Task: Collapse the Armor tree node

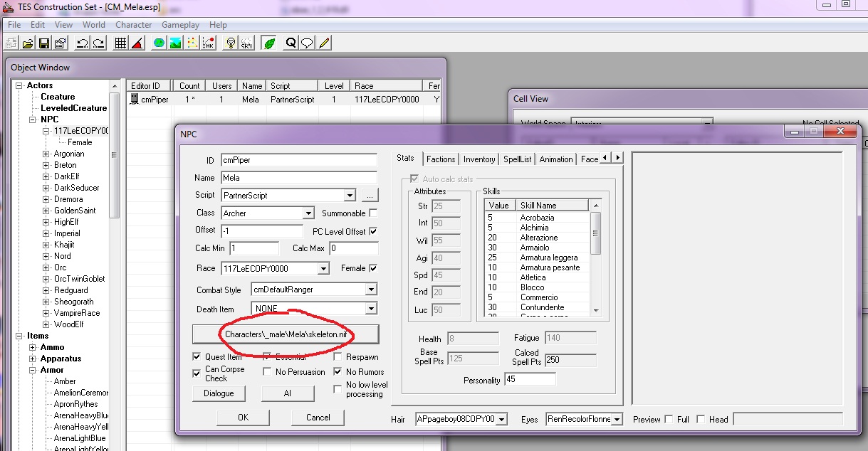Action: point(33,370)
